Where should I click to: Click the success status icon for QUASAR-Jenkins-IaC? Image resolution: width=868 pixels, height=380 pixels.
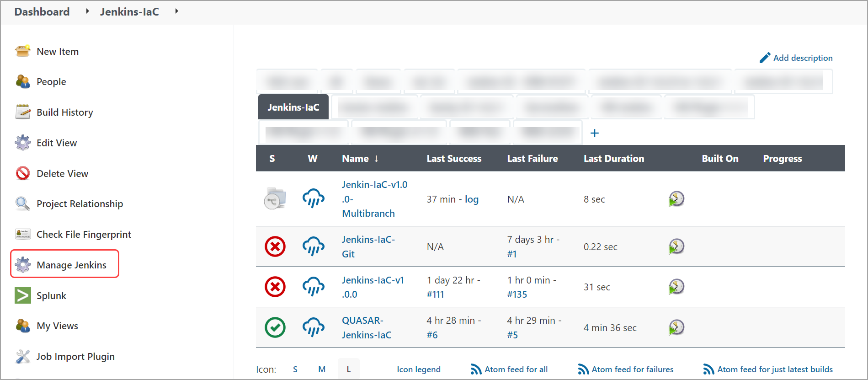coord(275,327)
